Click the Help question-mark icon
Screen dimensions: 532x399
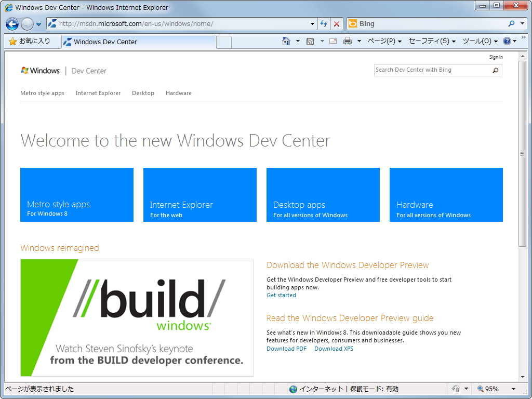coord(507,41)
